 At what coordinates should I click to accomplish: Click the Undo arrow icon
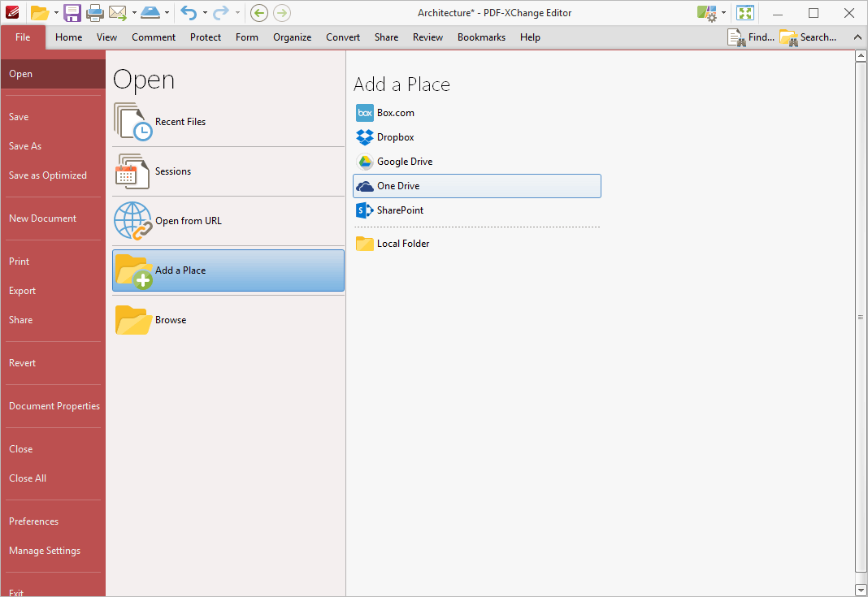[x=189, y=13]
